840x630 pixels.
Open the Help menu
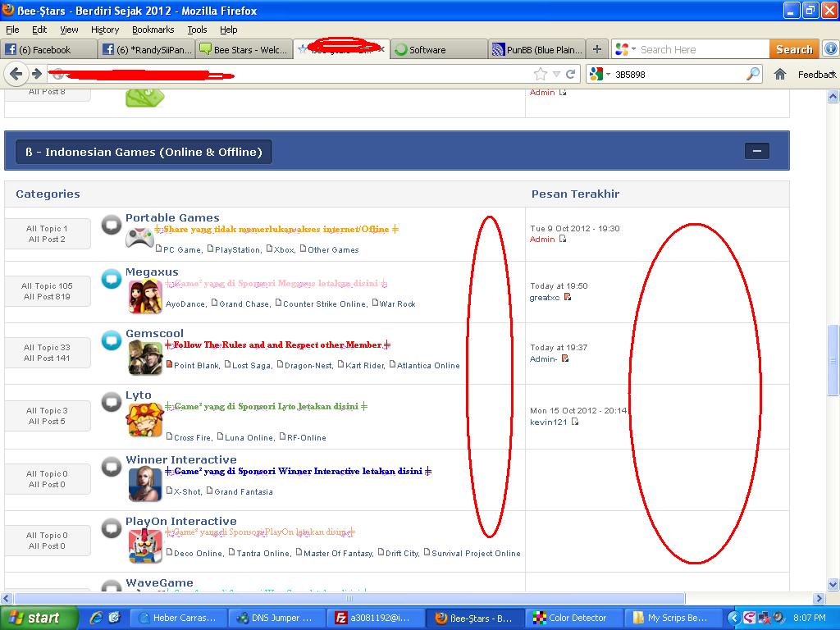[x=229, y=30]
